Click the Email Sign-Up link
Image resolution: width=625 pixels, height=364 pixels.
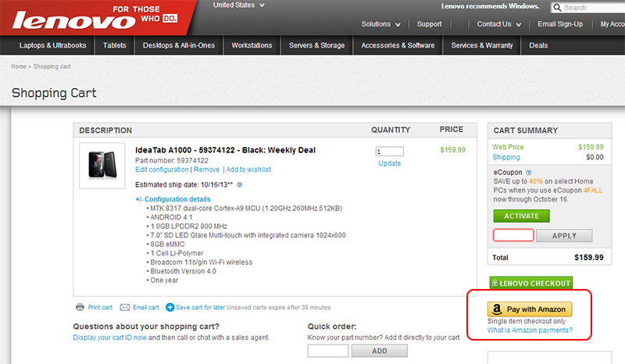pyautogui.click(x=560, y=24)
